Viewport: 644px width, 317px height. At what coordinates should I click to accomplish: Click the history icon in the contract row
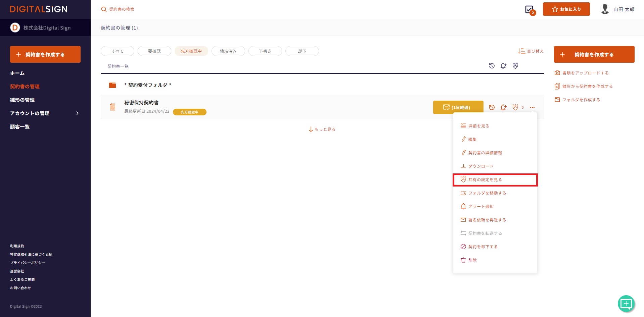492,107
